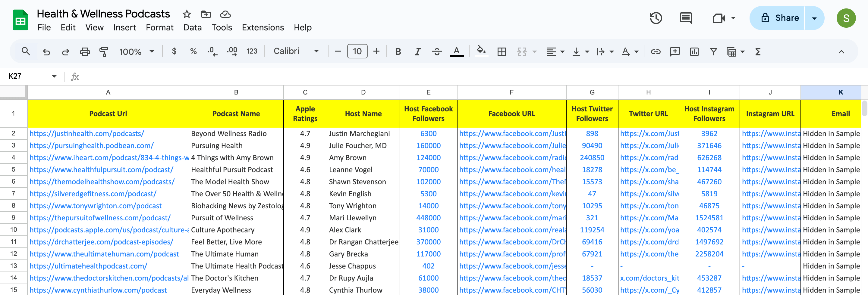Check the cloud document status icon
868x295 pixels.
pos(225,14)
